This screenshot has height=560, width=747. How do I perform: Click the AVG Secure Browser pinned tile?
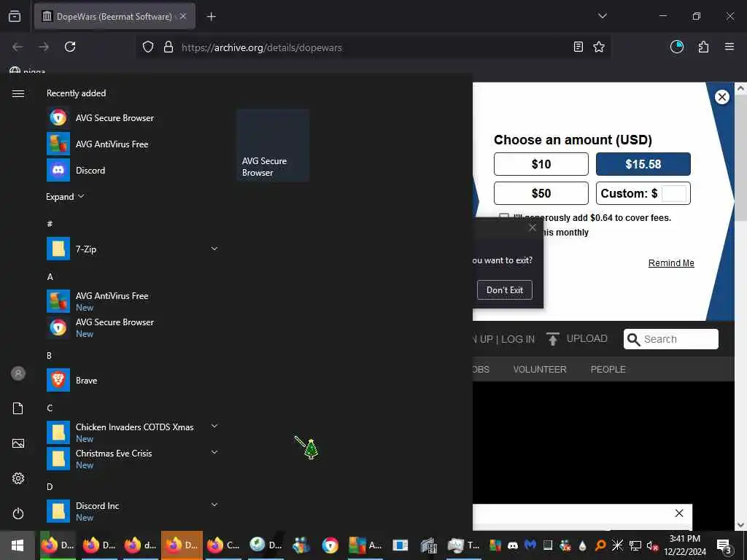(x=273, y=145)
